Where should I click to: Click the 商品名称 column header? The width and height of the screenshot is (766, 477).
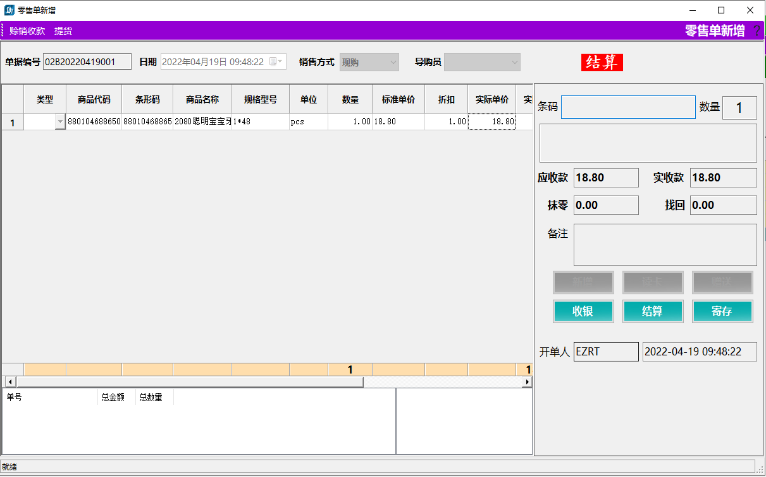(x=202, y=100)
